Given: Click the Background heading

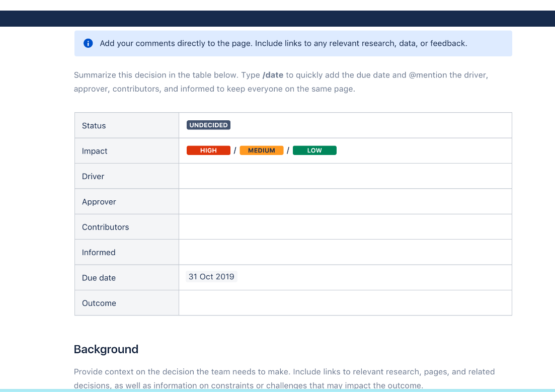Looking at the screenshot, I should click(x=106, y=350).
